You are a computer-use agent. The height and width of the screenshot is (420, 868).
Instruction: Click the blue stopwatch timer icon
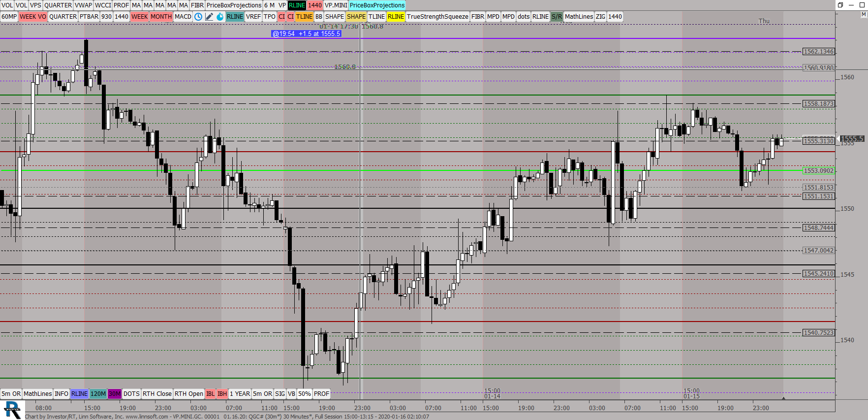point(220,17)
